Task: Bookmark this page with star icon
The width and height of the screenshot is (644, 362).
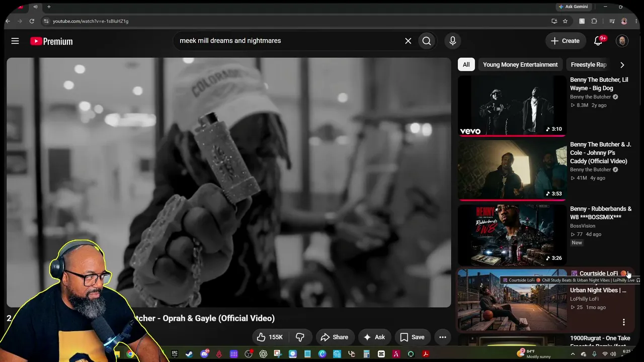Action: (566, 21)
